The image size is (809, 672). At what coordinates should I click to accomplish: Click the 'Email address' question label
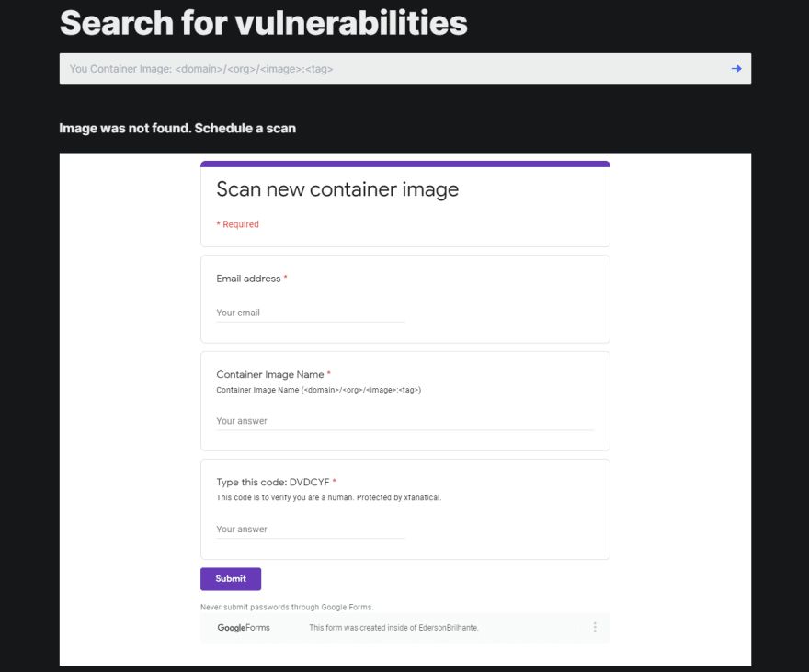click(x=248, y=279)
